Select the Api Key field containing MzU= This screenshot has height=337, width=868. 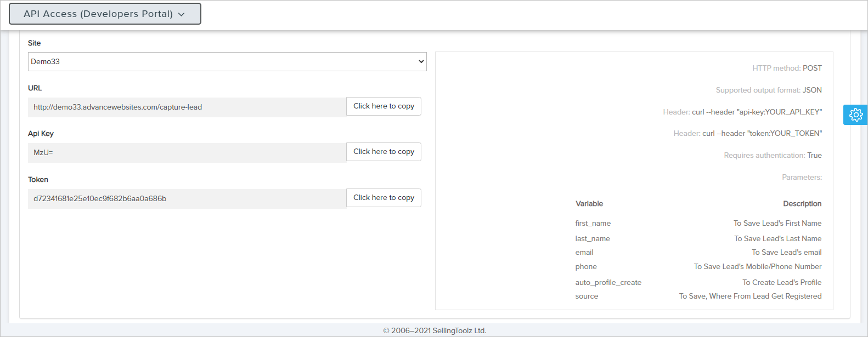187,153
